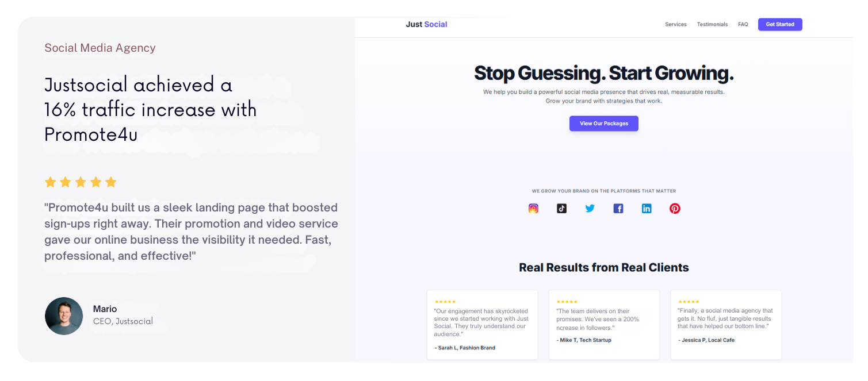Click the stars on Sarah L's testimonial

coord(445,302)
